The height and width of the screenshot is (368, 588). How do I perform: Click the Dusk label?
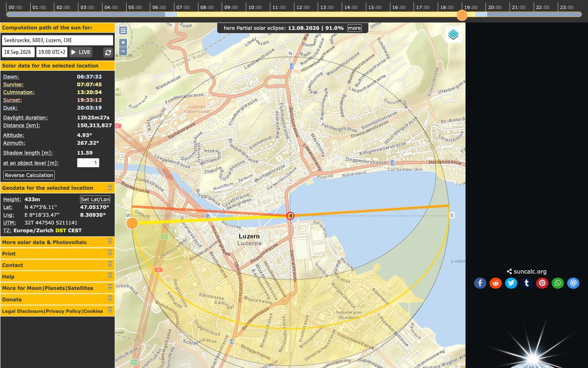pos(10,108)
